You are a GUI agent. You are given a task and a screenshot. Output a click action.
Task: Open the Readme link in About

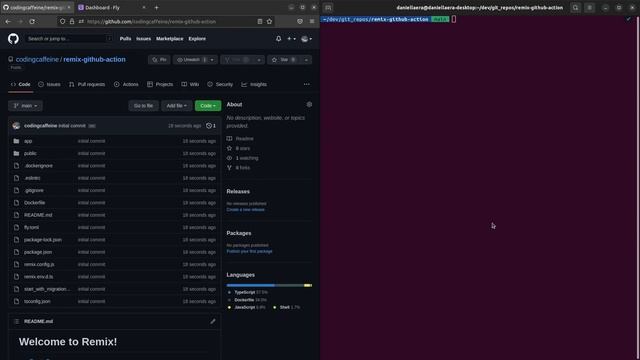pyautogui.click(x=244, y=138)
